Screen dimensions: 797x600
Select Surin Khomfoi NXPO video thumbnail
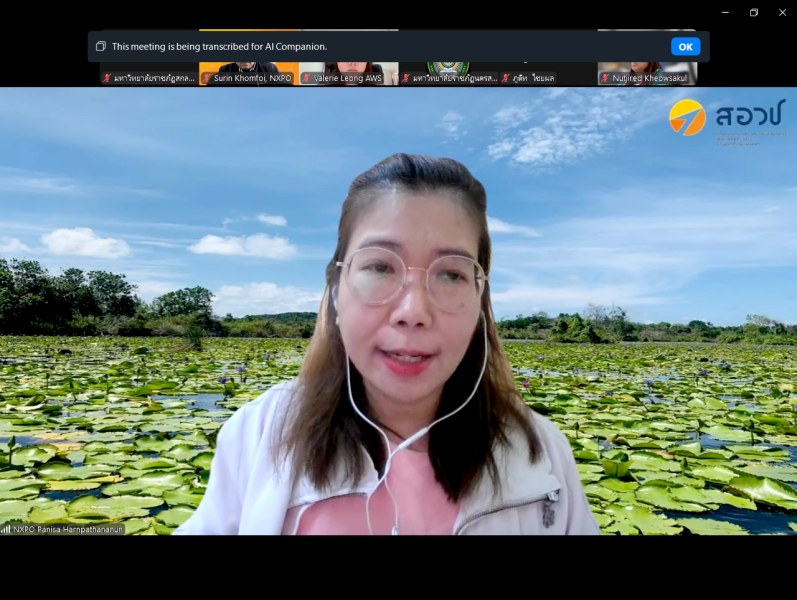point(248,68)
